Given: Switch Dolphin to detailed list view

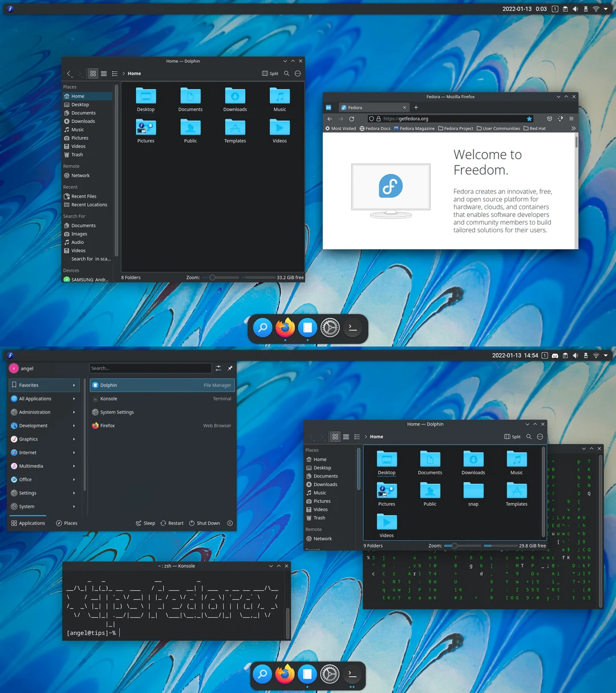Looking at the screenshot, I should coord(115,73).
